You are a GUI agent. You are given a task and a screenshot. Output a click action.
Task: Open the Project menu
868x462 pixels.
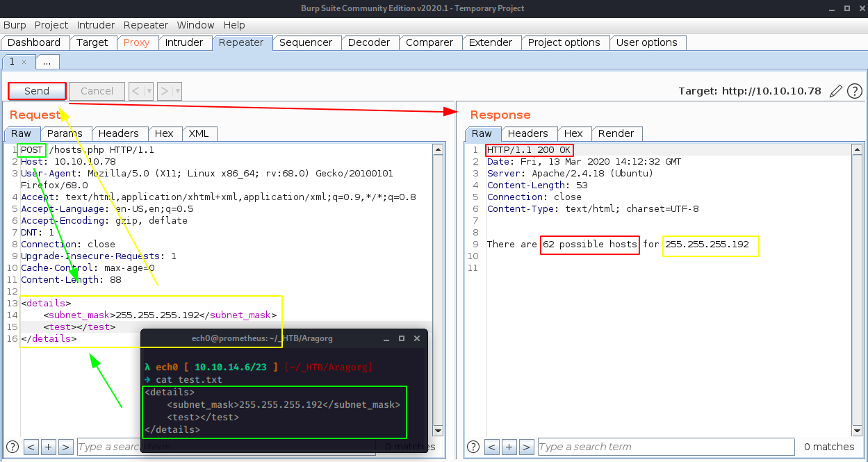(x=51, y=25)
